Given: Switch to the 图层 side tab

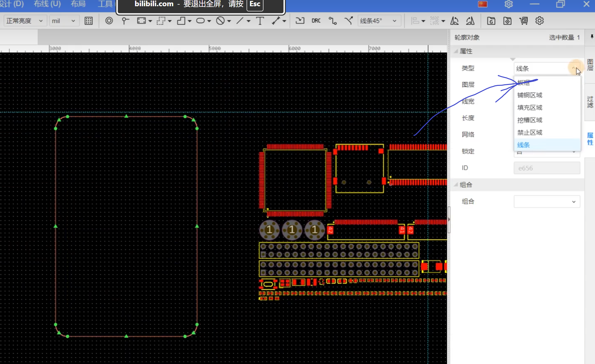Looking at the screenshot, I should pos(590,65).
